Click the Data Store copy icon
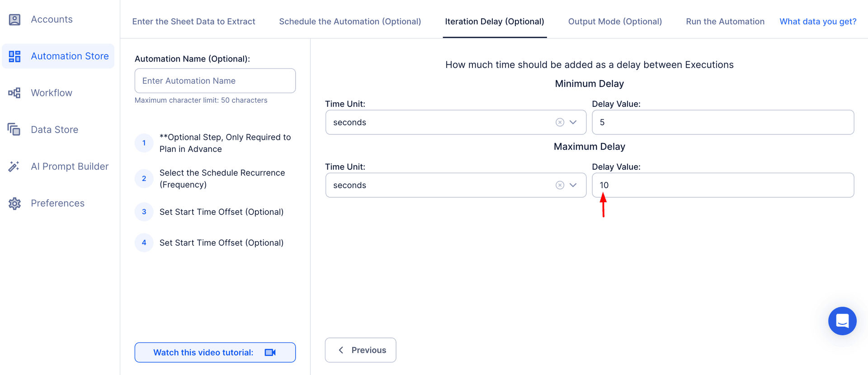This screenshot has width=868, height=375. (x=14, y=129)
